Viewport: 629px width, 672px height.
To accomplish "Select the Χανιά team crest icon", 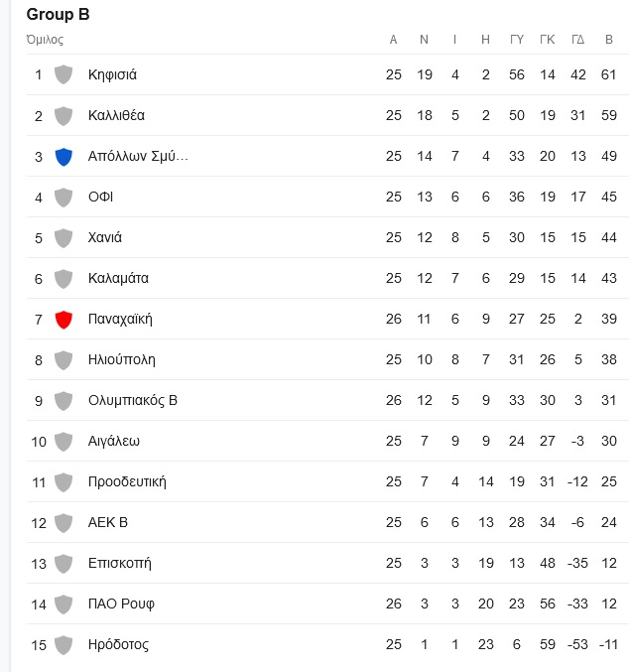I will pyautogui.click(x=63, y=238).
